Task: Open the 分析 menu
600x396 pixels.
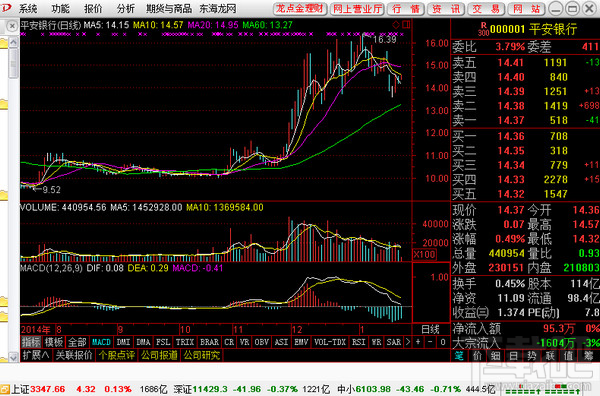Action: coord(126,8)
